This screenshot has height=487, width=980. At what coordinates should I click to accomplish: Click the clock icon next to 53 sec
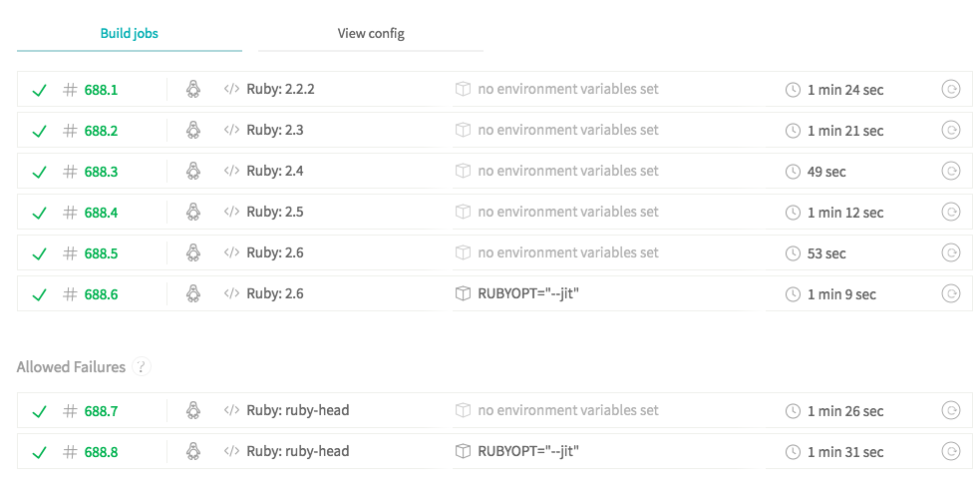coord(793,252)
